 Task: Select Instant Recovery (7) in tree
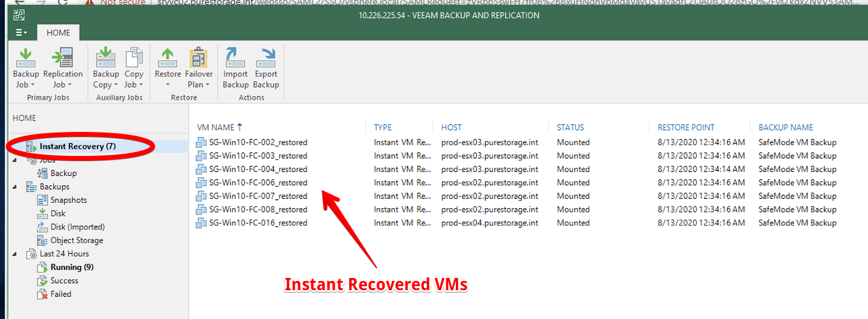(x=78, y=146)
